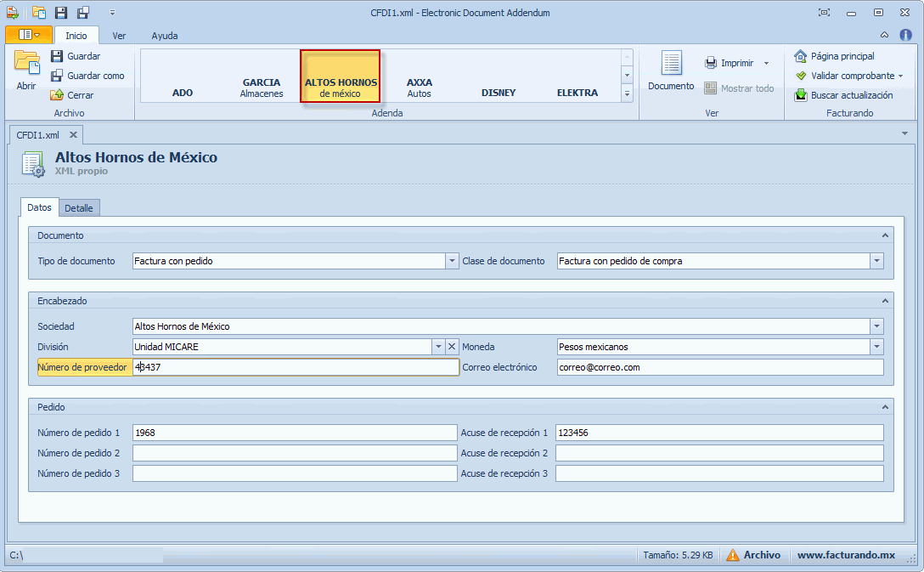Screen dimensions: 924x572
Task: Open the División dropdown arrow
Action: (x=438, y=347)
